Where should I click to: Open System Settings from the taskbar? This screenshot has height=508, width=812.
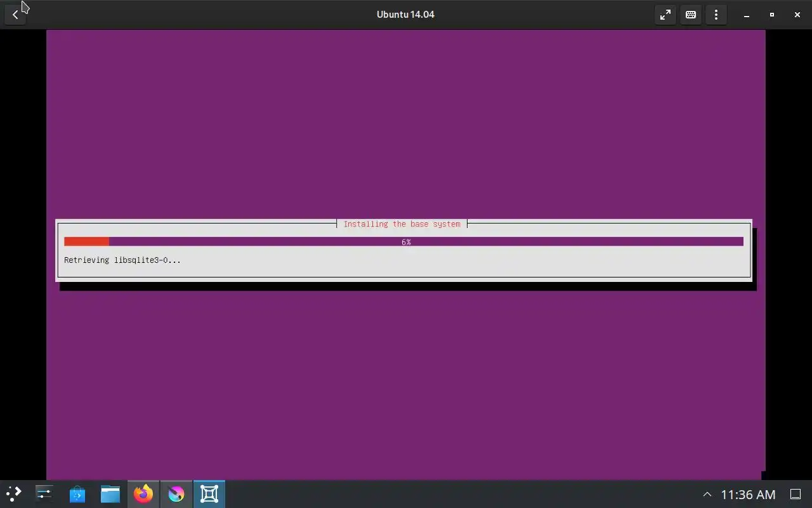pyautogui.click(x=44, y=493)
